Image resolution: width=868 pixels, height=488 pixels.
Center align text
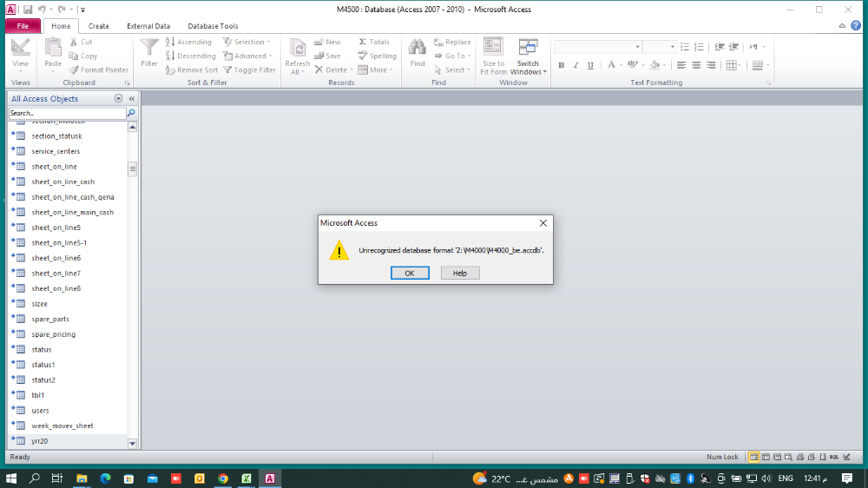click(696, 65)
